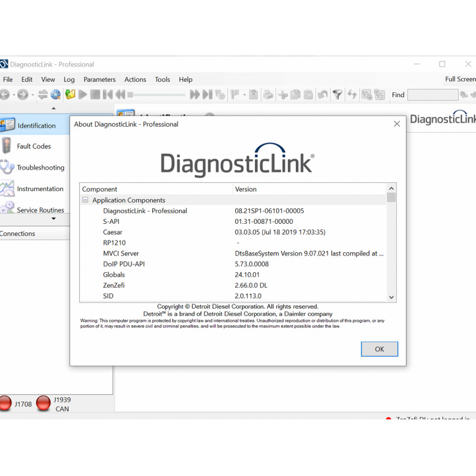The height and width of the screenshot is (476, 476).
Task: Click the Filter funnel icon
Action: 337,95
